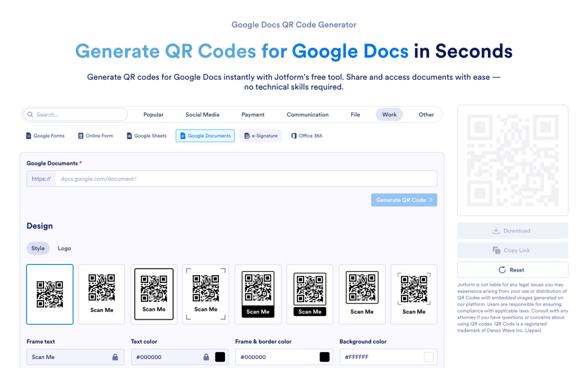
Task: Switch to the File category
Action: pos(355,114)
